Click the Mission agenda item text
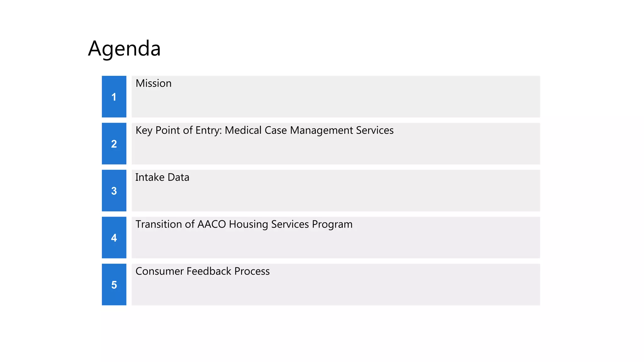 pyautogui.click(x=153, y=83)
